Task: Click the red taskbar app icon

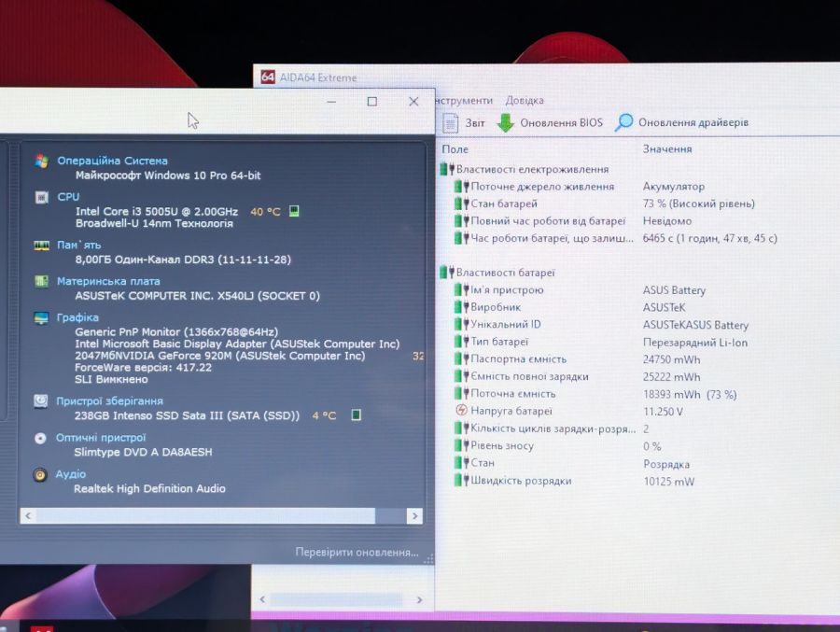Action: (41, 628)
